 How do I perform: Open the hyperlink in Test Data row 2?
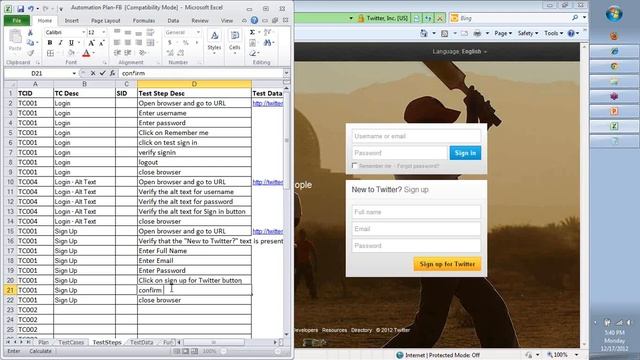268,103
